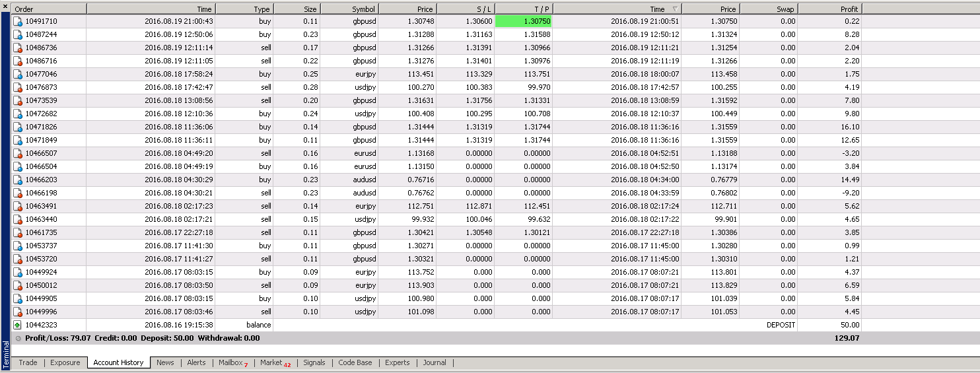Click the green deposit icon of order 10442323
This screenshot has height=373, width=980.
(18, 325)
